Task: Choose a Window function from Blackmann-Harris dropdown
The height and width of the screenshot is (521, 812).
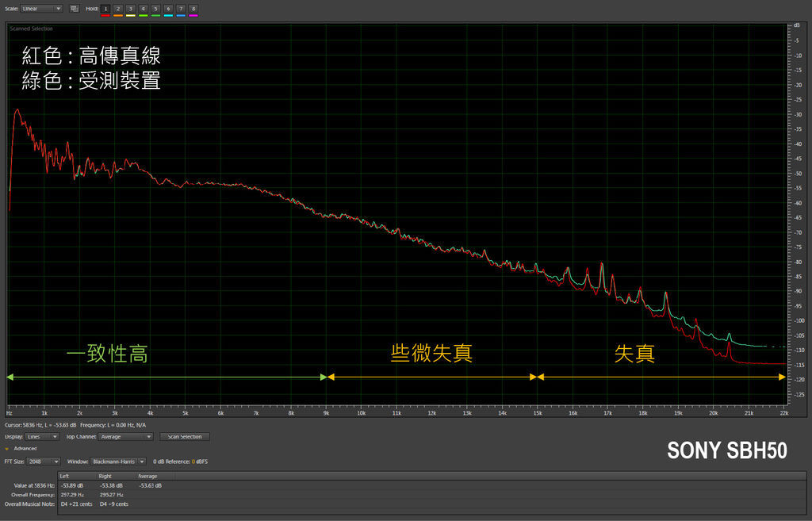Action: pyautogui.click(x=117, y=461)
